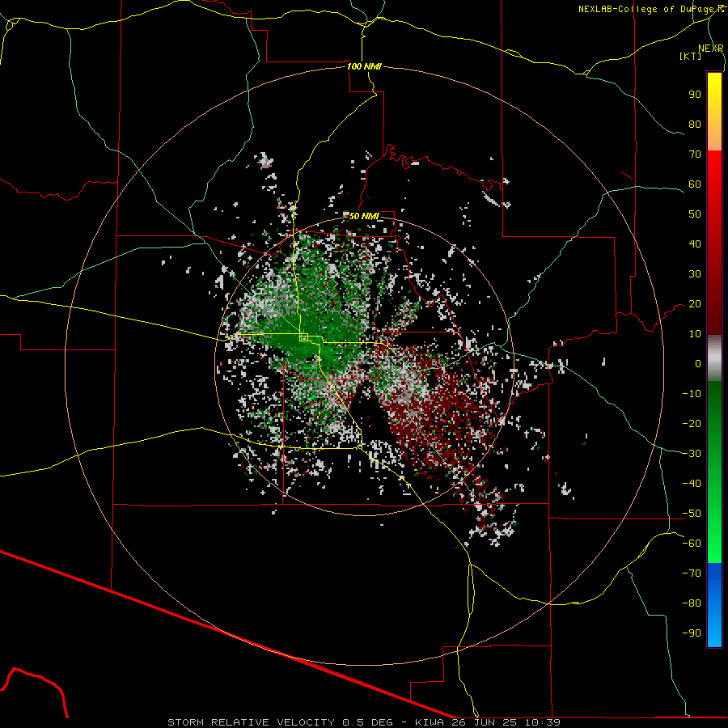
Task: Click the "10" scale value
Action: tap(695, 334)
